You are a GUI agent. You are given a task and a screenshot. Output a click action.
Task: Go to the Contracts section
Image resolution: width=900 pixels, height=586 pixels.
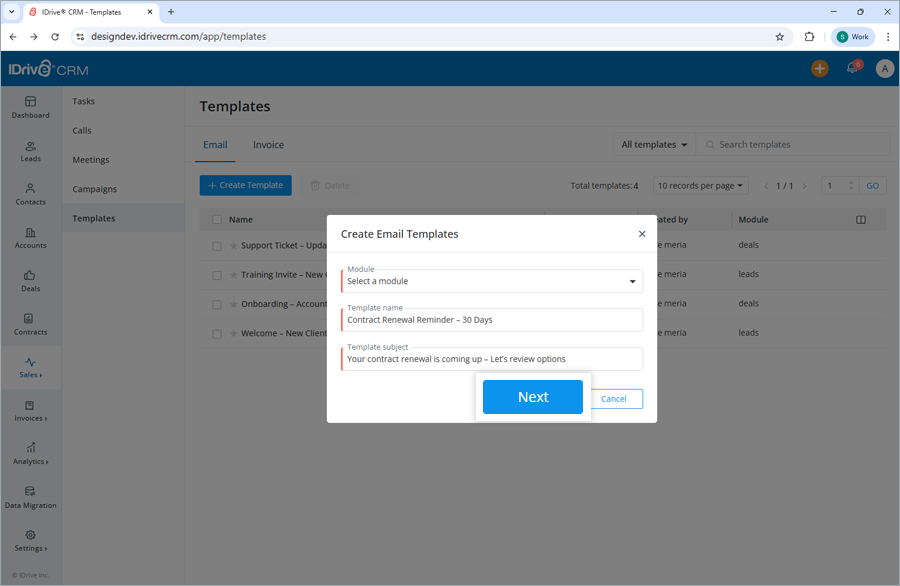(30, 324)
